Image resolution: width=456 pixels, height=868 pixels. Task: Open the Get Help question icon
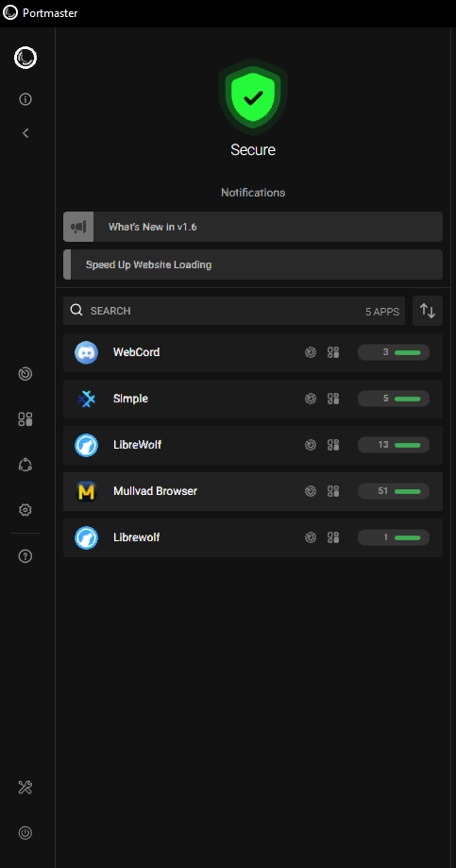[25, 556]
